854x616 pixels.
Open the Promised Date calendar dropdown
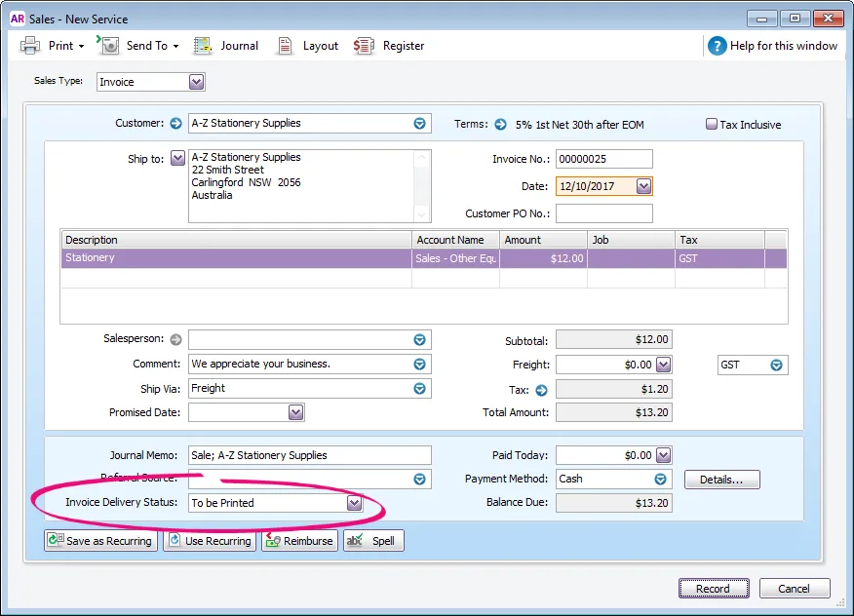coord(295,412)
